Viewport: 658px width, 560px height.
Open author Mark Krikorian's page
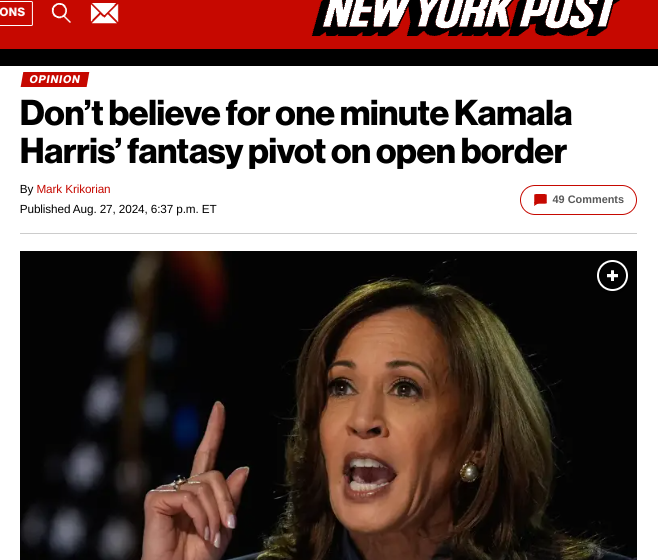[73, 189]
